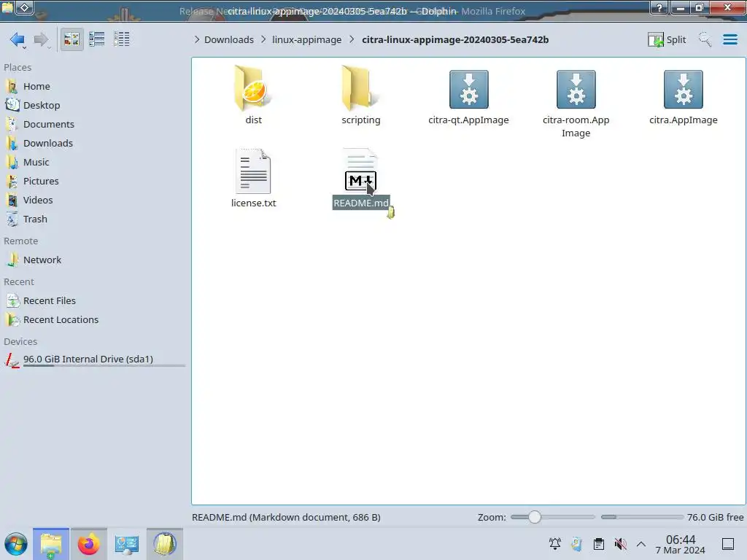Go back with the blue back arrow
This screenshot has width=747, height=560.
tap(18, 39)
